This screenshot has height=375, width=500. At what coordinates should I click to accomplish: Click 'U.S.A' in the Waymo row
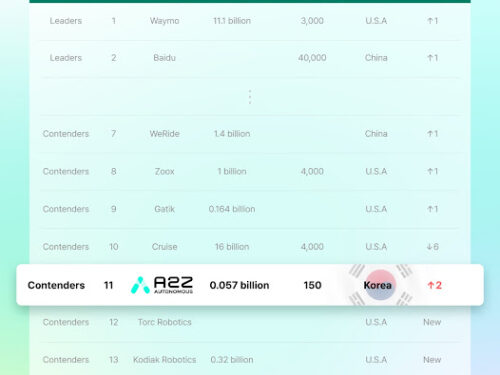pos(376,21)
